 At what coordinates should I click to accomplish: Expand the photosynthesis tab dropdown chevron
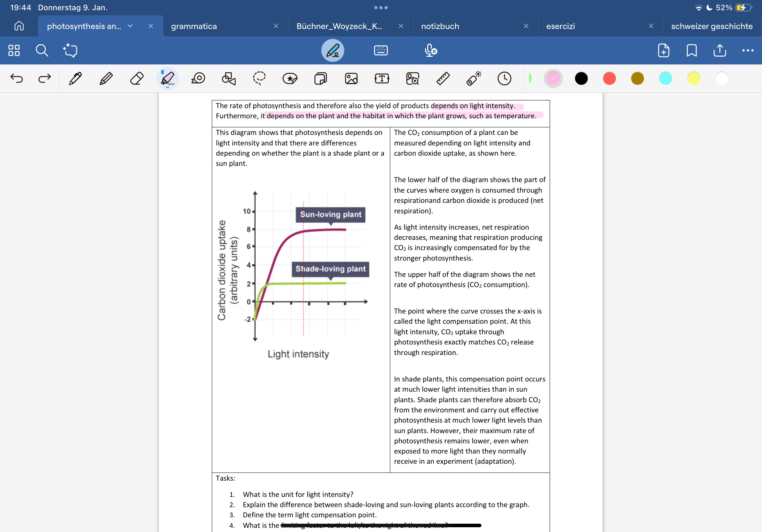[130, 26]
